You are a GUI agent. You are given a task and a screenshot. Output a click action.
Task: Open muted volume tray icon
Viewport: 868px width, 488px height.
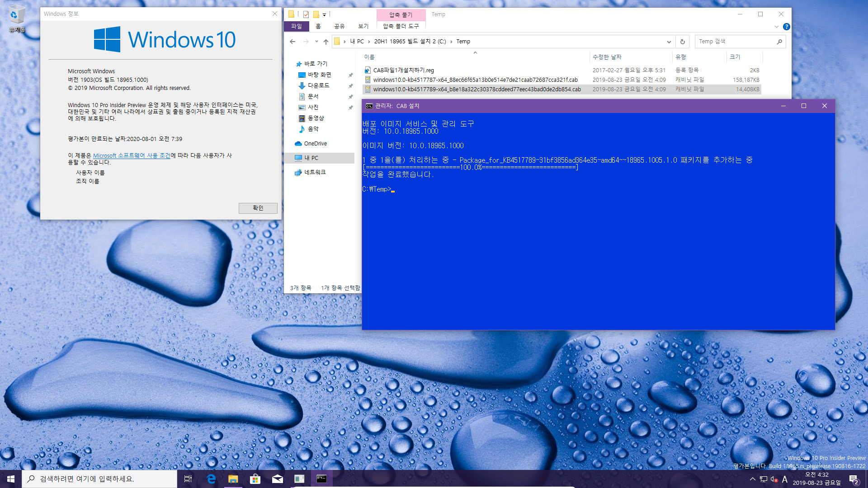(x=774, y=479)
